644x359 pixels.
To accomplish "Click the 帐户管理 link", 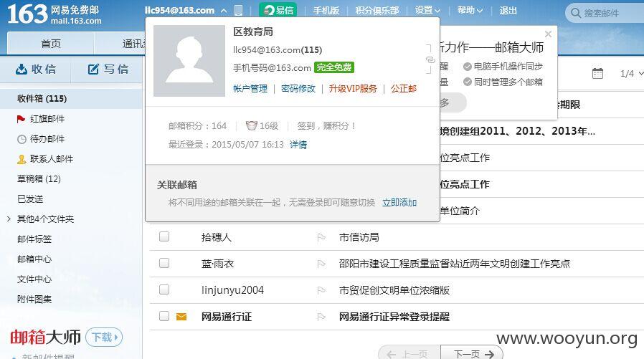I will click(250, 89).
